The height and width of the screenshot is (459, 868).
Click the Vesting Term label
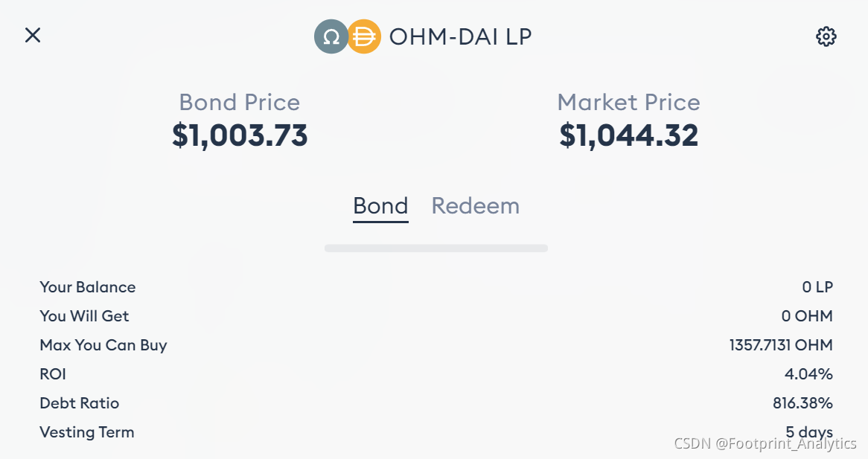point(87,432)
